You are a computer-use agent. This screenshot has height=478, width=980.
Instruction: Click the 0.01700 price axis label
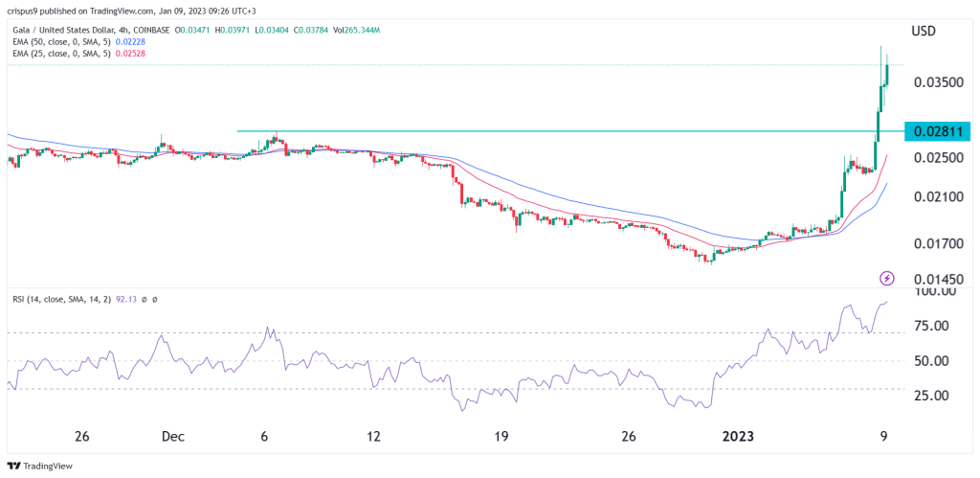[x=937, y=243]
